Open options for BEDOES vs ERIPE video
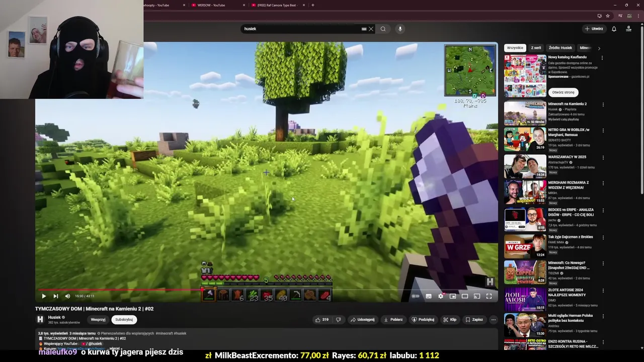 click(x=603, y=211)
